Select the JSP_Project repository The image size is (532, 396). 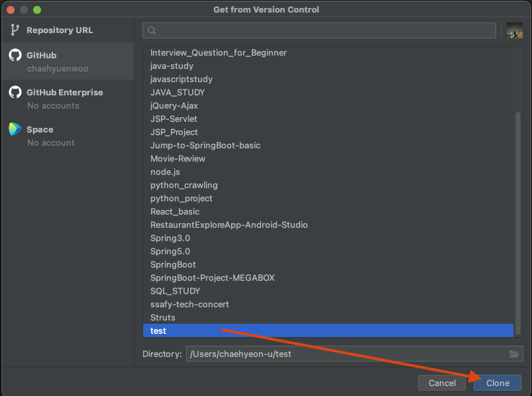point(328,132)
